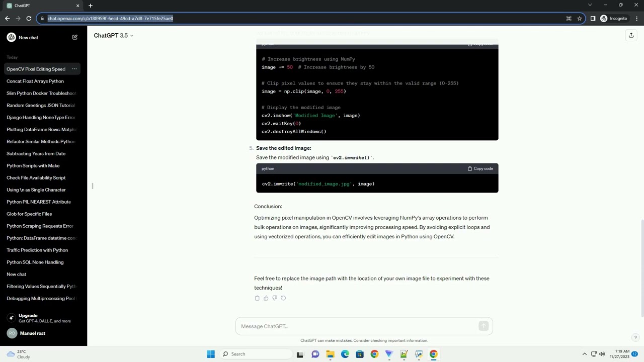Image resolution: width=644 pixels, height=362 pixels.
Task: Click the volume icon in system tray
Action: pos(602,354)
